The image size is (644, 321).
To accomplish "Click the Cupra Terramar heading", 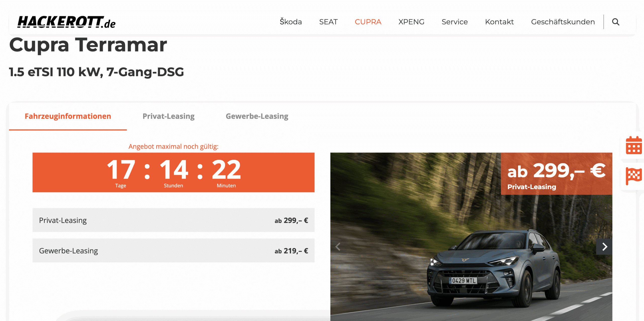I will tap(88, 45).
